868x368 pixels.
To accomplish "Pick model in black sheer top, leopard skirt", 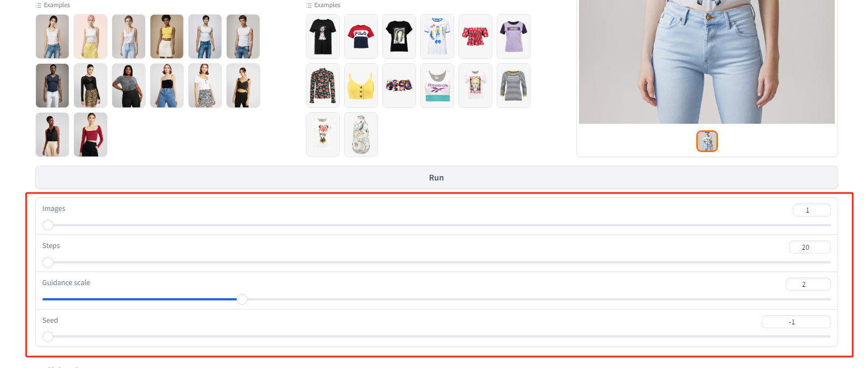I will pyautogui.click(x=91, y=86).
